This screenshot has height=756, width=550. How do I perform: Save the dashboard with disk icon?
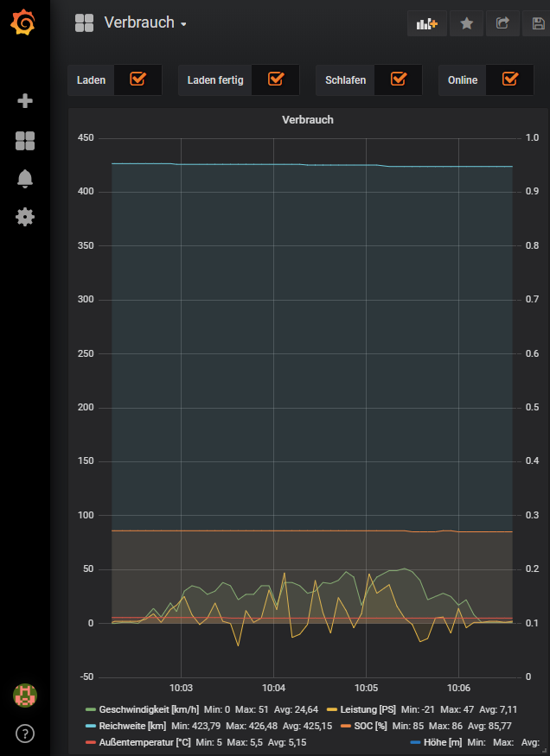pyautogui.click(x=537, y=23)
